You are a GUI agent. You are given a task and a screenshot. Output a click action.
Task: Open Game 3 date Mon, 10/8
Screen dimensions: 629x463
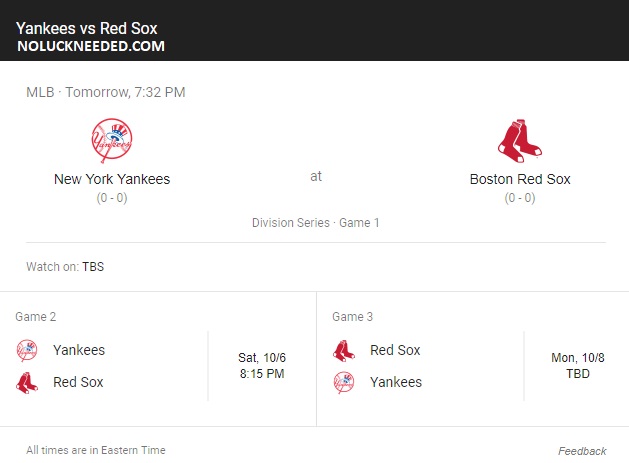(x=578, y=357)
